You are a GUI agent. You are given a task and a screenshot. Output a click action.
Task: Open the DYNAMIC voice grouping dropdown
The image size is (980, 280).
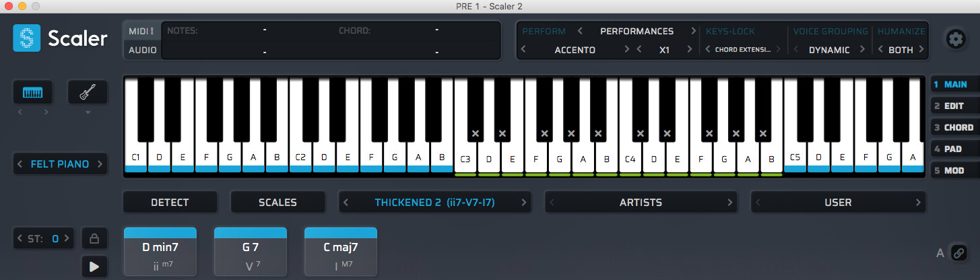(x=829, y=50)
